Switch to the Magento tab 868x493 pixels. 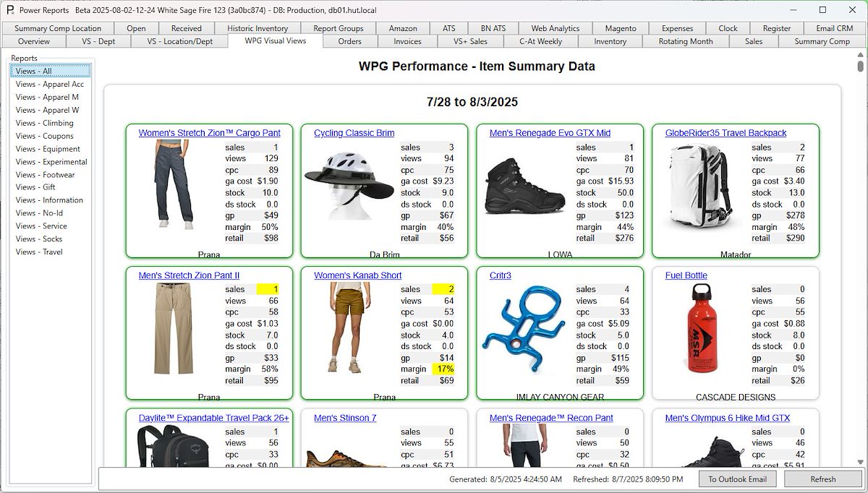[x=621, y=28]
